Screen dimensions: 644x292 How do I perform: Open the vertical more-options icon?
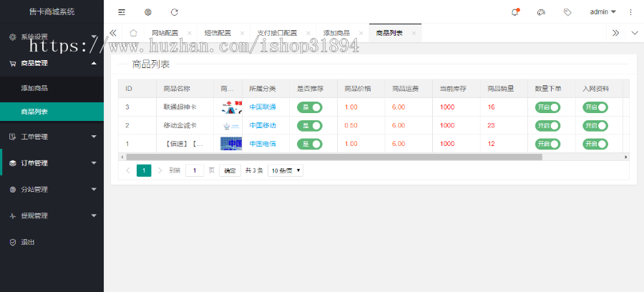pyautogui.click(x=631, y=12)
